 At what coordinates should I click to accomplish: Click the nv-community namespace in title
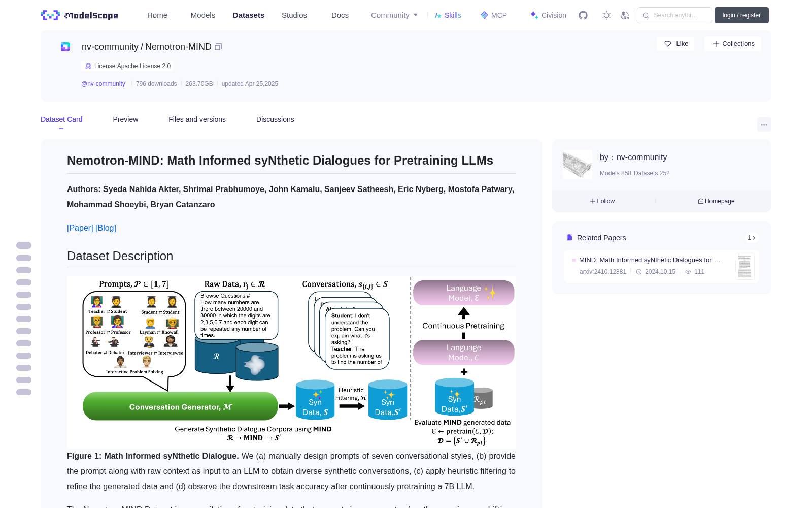110,47
